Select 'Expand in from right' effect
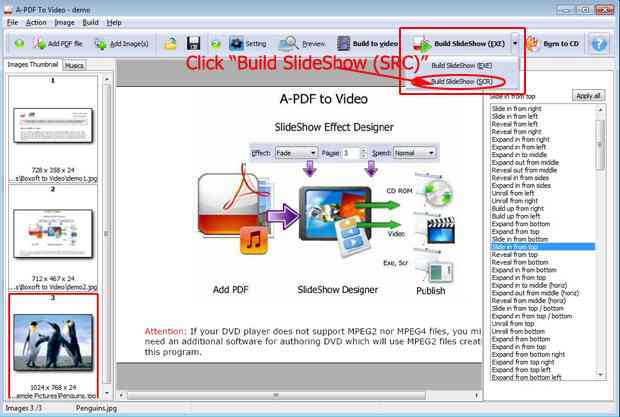Screen dimensions: 620x417 coord(520,139)
